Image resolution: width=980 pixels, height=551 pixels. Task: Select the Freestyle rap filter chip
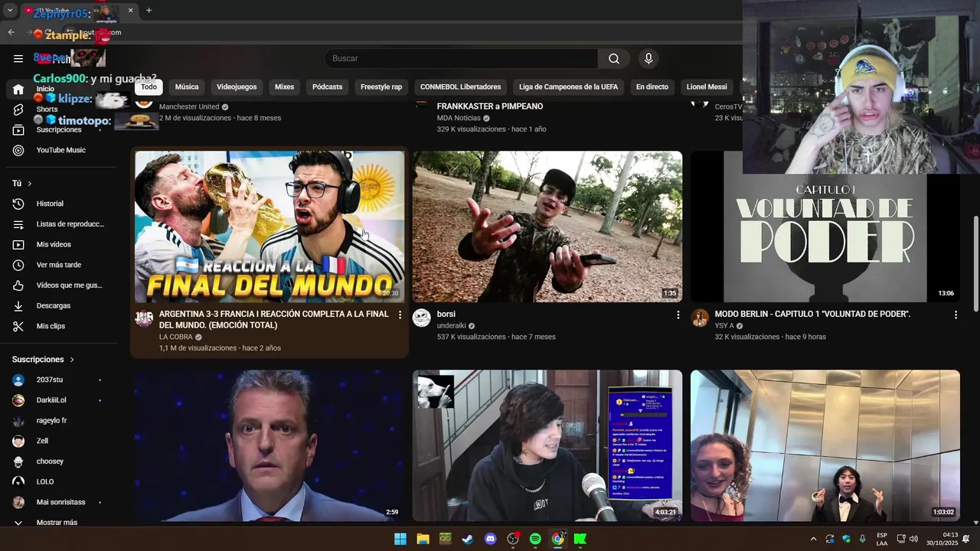point(381,86)
